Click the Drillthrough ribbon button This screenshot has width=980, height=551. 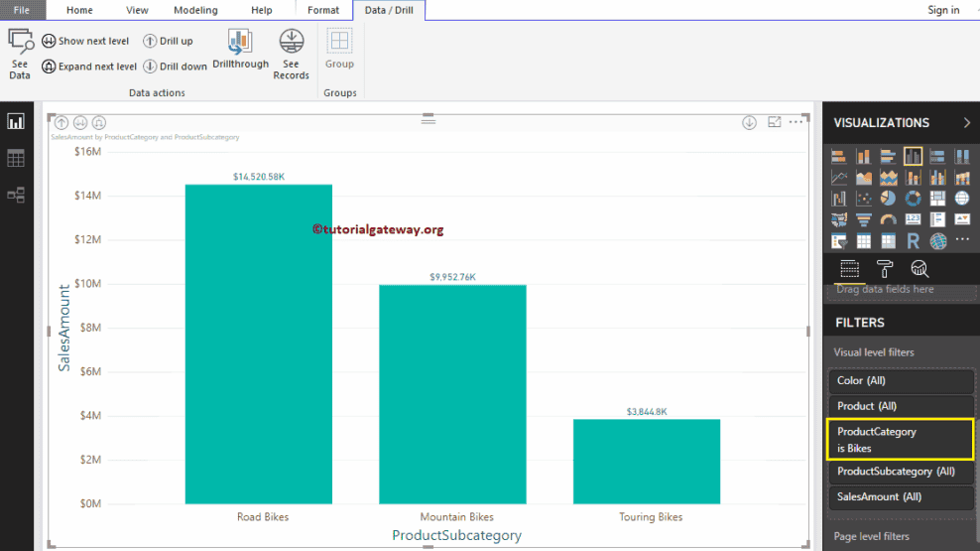click(x=241, y=50)
